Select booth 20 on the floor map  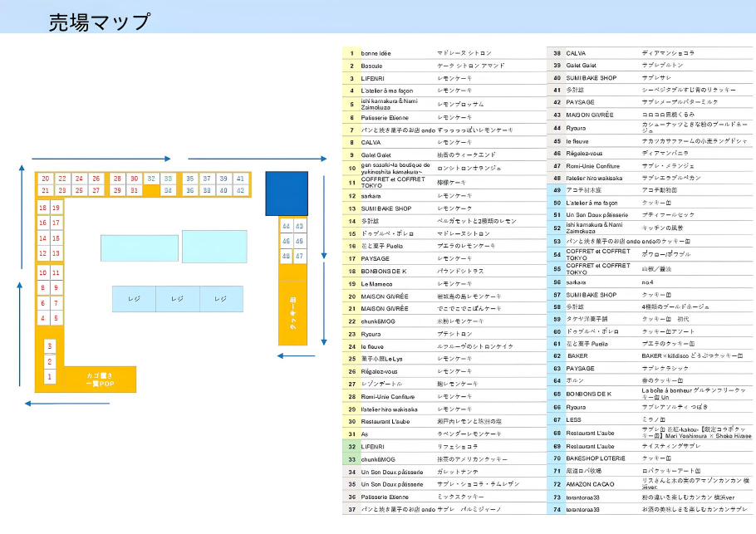click(x=46, y=179)
